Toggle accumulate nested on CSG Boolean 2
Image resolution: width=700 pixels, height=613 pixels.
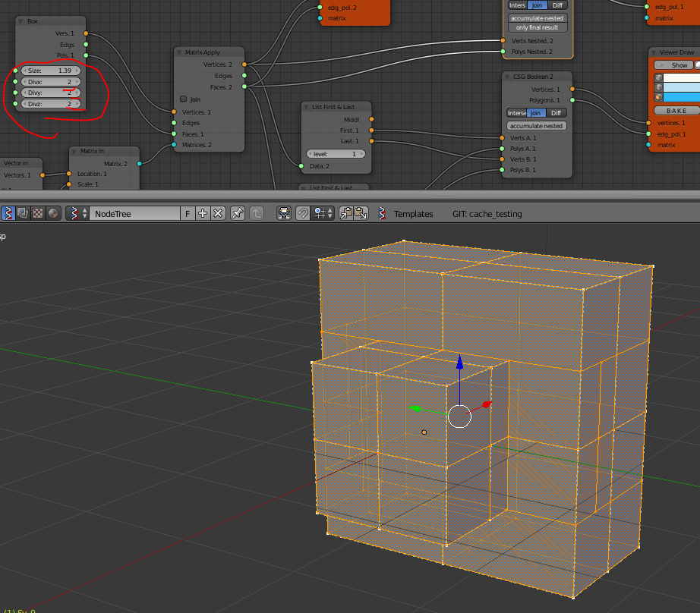click(x=538, y=126)
